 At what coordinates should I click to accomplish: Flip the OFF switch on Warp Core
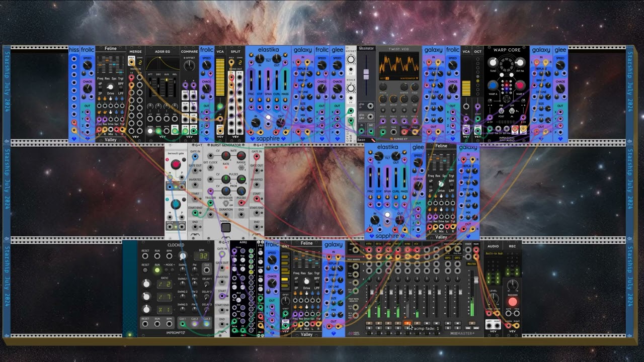click(512, 111)
